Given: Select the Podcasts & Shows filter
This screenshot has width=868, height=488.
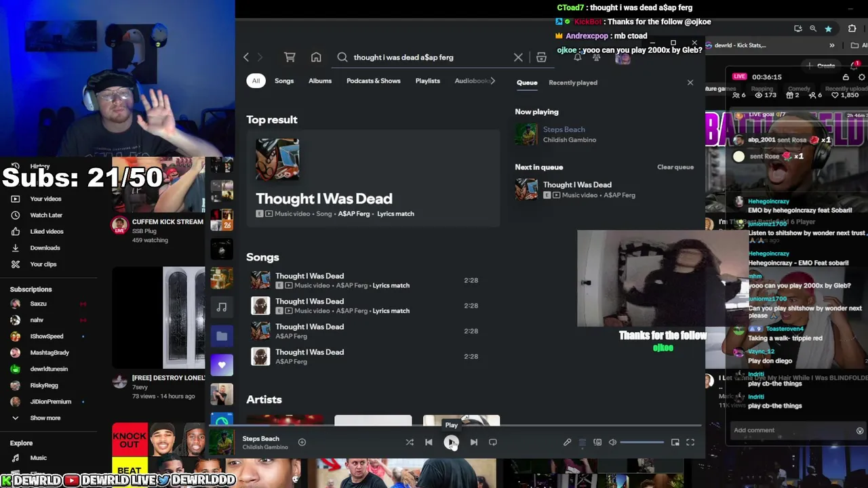Looking at the screenshot, I should (374, 81).
